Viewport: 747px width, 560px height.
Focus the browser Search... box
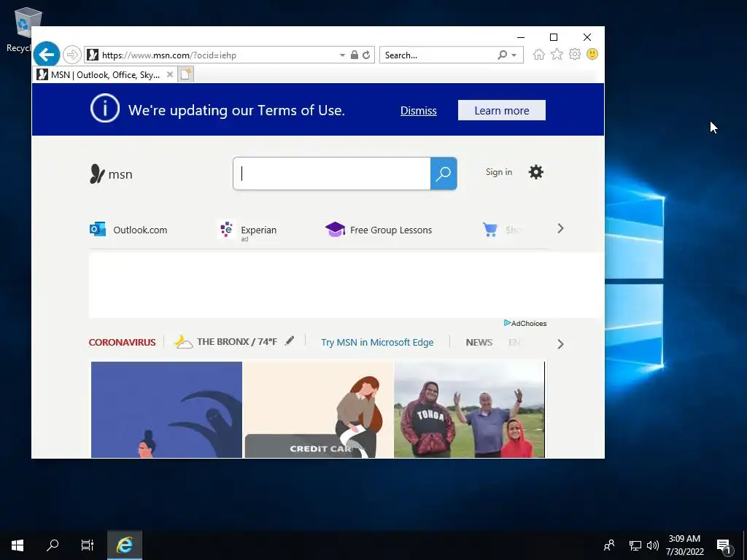[x=438, y=55]
